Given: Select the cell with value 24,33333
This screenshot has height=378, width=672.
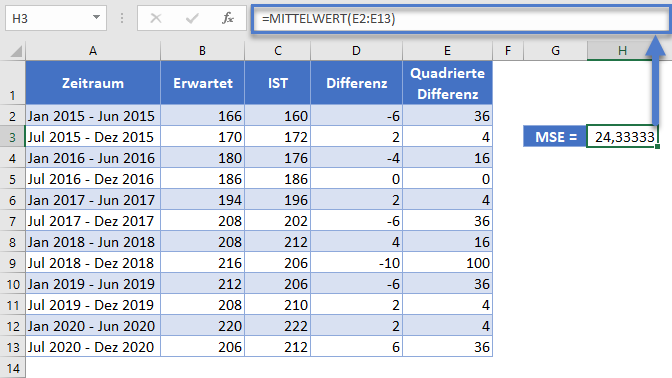Looking at the screenshot, I should tap(622, 137).
